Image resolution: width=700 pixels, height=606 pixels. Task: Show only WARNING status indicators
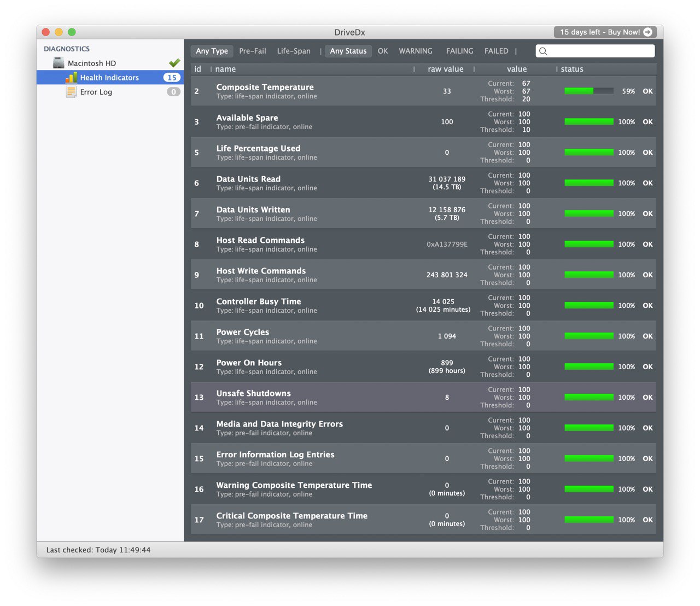point(416,51)
